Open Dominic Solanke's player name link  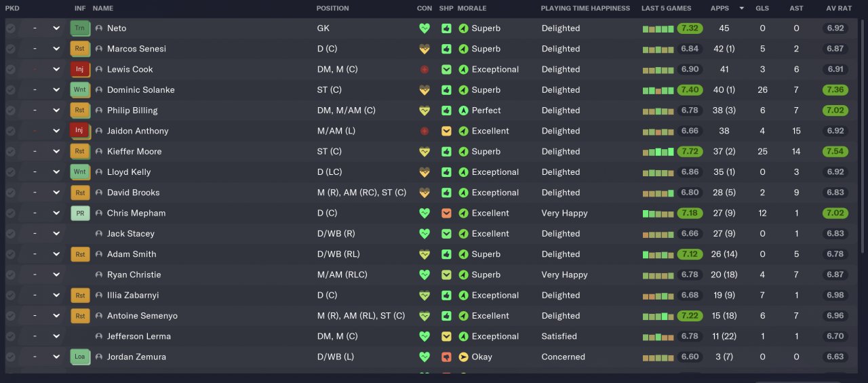click(140, 90)
